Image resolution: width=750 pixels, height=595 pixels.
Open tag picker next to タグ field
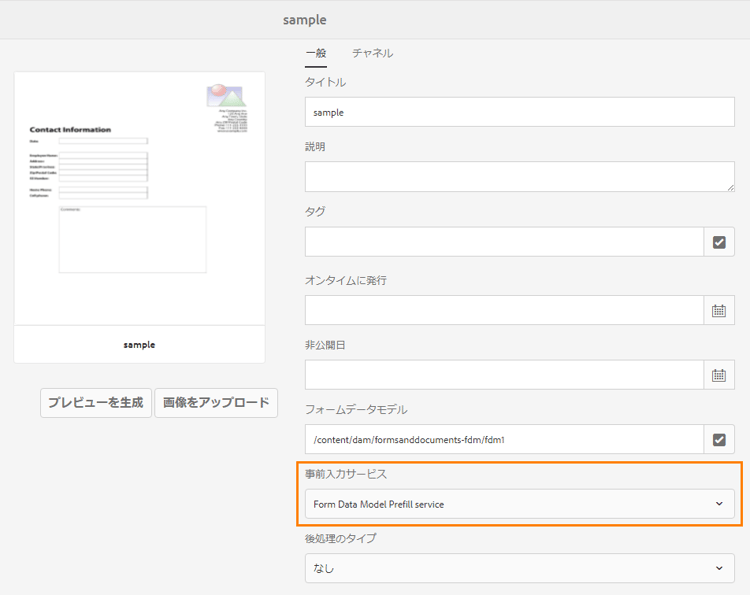(719, 242)
